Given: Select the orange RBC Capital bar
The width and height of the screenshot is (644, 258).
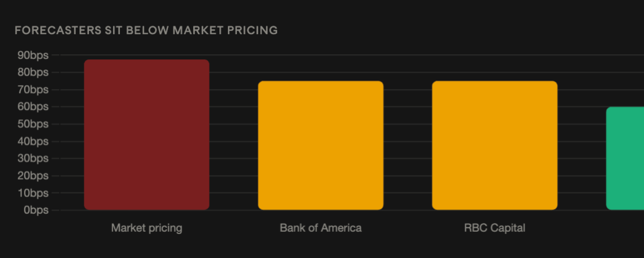Looking at the screenshot, I should (x=495, y=145).
